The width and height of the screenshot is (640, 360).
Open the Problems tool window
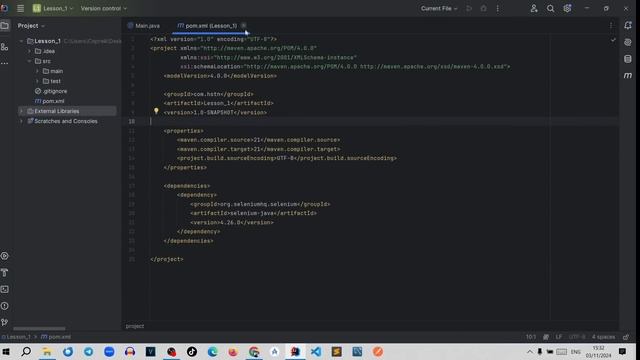tap(4, 306)
